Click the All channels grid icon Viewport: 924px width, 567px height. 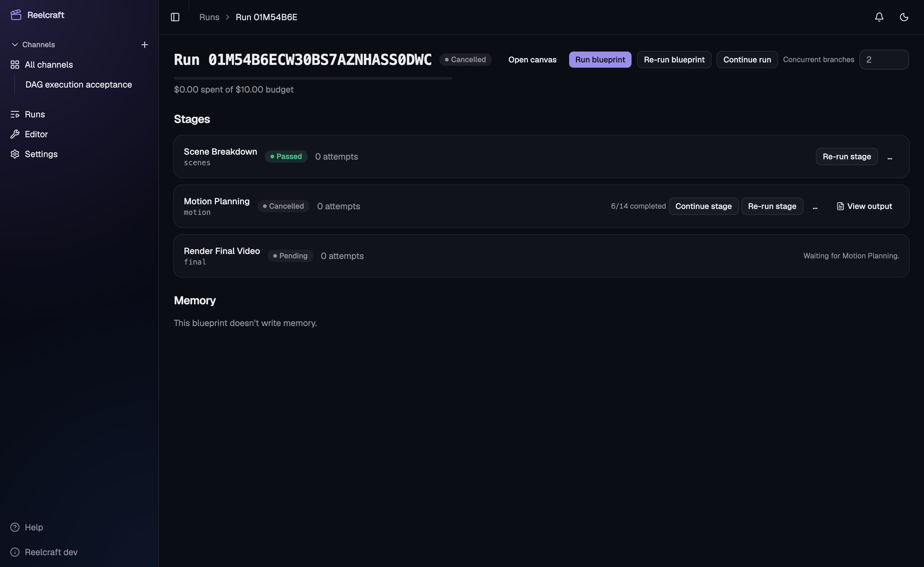pos(15,65)
